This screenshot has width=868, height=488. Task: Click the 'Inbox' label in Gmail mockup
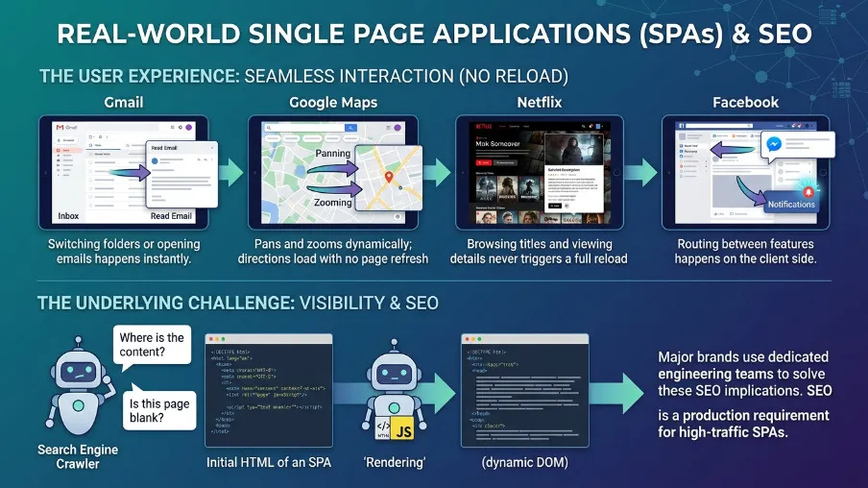(68, 216)
